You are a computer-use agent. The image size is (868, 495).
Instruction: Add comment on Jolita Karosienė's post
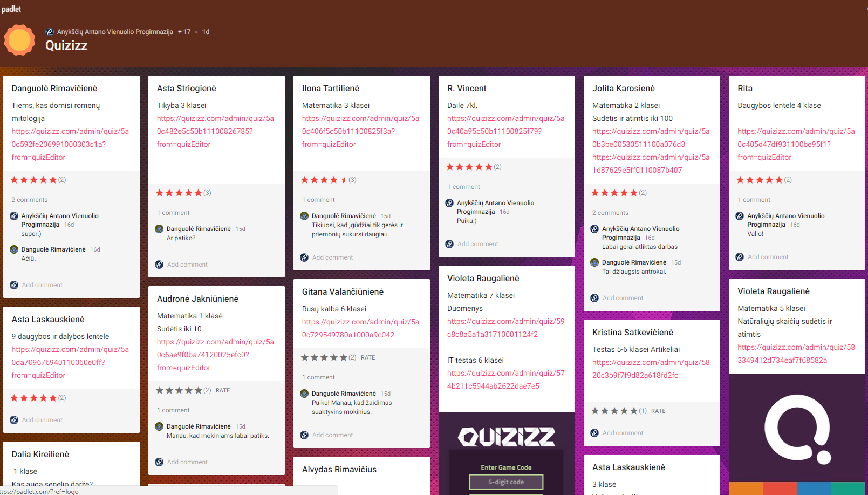(623, 298)
